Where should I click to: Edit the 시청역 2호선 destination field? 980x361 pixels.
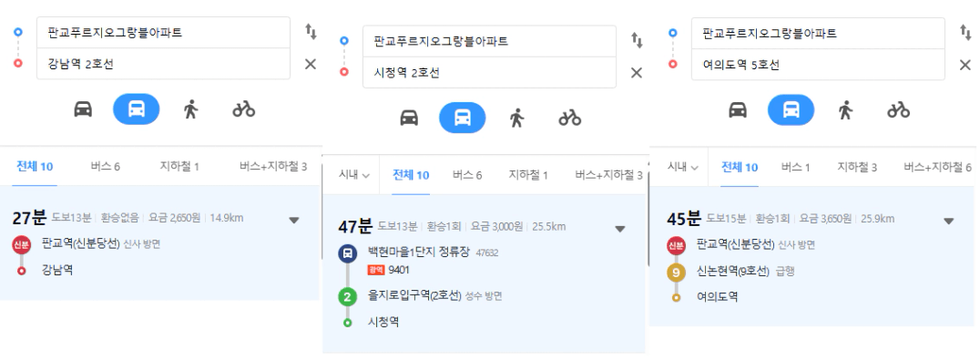point(489,73)
